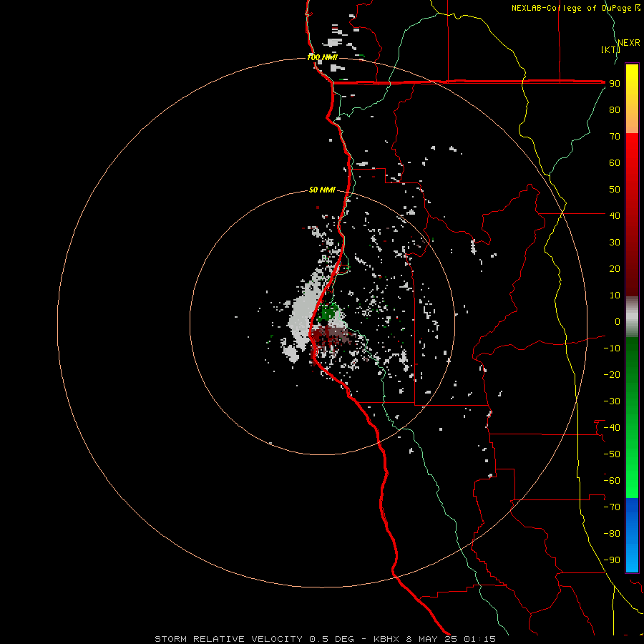Click the 'NEXR' label above the color bar
The width and height of the screenshot is (644, 644).
(x=628, y=43)
